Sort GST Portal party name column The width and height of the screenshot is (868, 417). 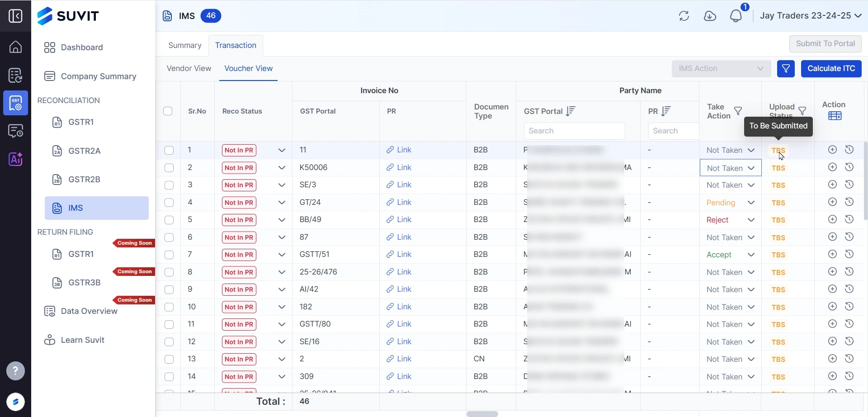tap(571, 111)
